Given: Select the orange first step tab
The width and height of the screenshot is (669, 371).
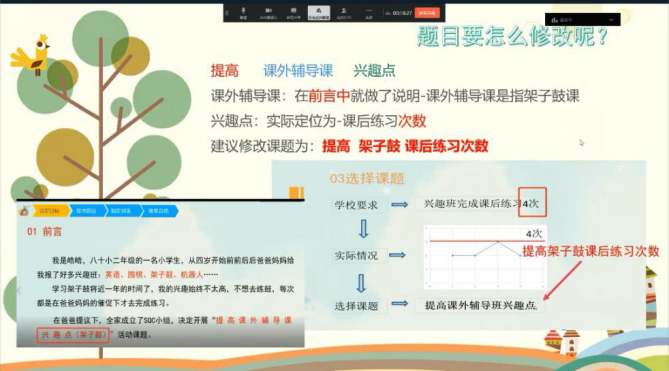Looking at the screenshot, I should [50, 211].
